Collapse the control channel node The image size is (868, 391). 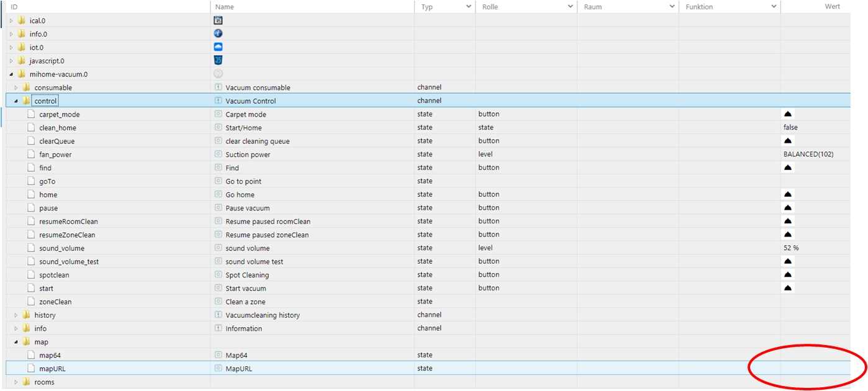pyautogui.click(x=17, y=101)
